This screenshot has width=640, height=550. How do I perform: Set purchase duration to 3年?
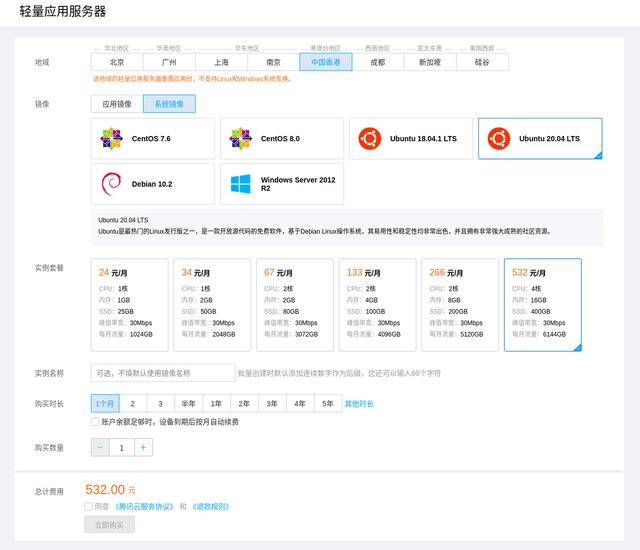pyautogui.click(x=272, y=404)
